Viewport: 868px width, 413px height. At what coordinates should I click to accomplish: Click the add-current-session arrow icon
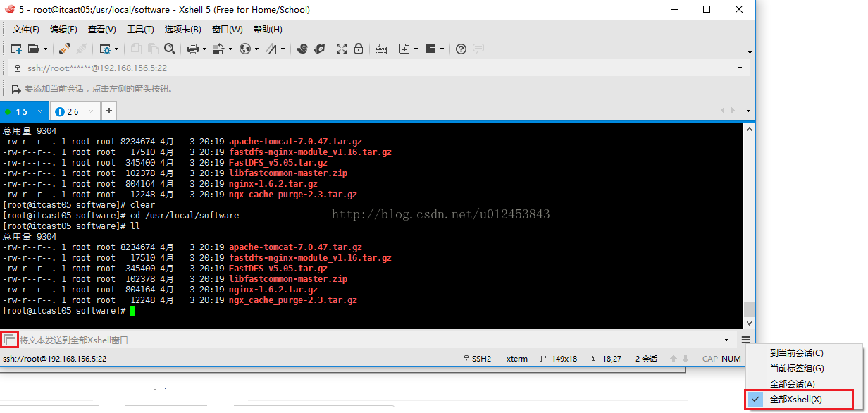tap(16, 89)
